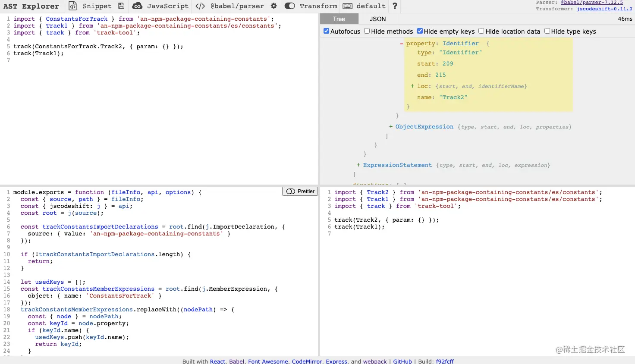Click the property key in tree

tap(421, 44)
